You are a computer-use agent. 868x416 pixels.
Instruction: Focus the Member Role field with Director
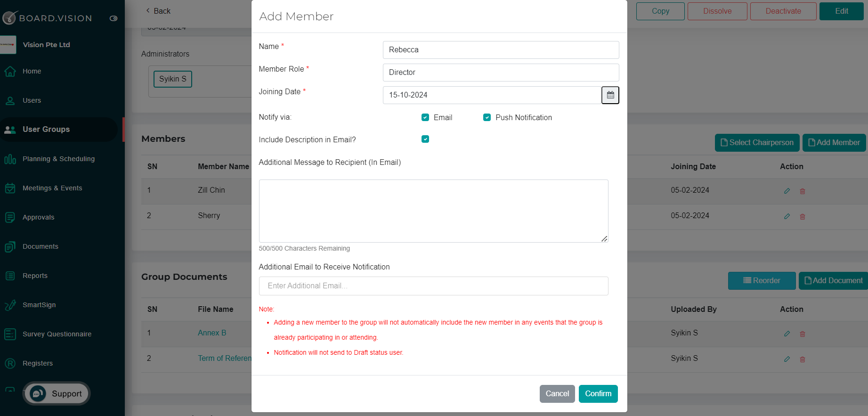click(x=501, y=73)
